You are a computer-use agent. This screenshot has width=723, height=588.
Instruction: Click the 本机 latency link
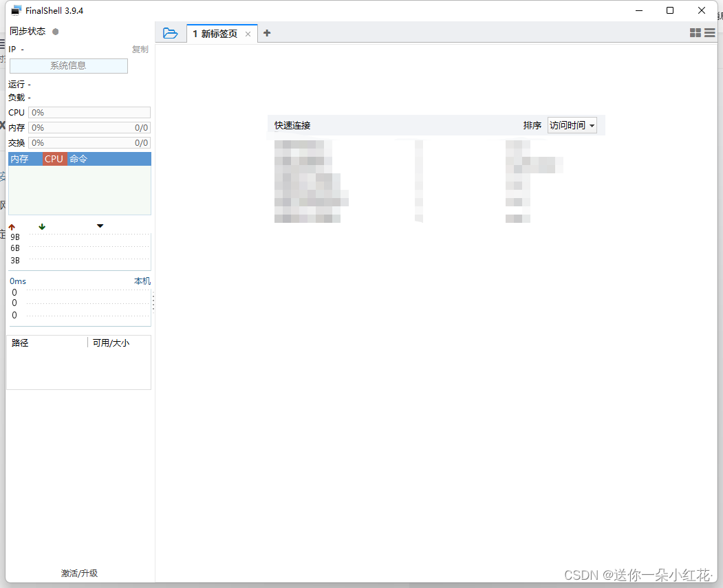pos(142,281)
